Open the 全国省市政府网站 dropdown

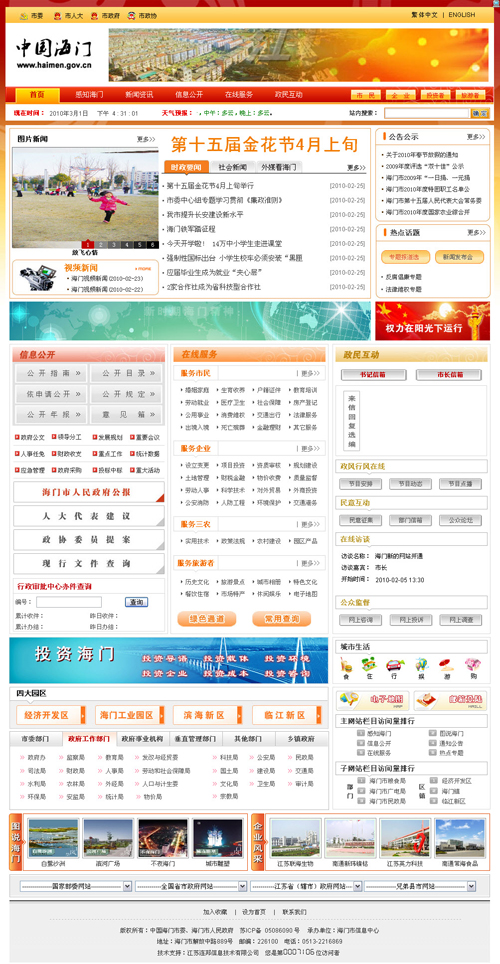(x=191, y=886)
